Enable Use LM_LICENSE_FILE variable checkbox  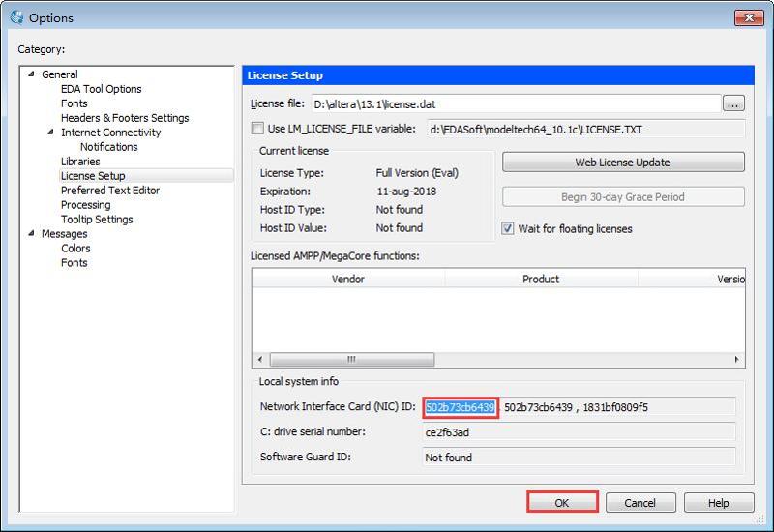[x=257, y=128]
